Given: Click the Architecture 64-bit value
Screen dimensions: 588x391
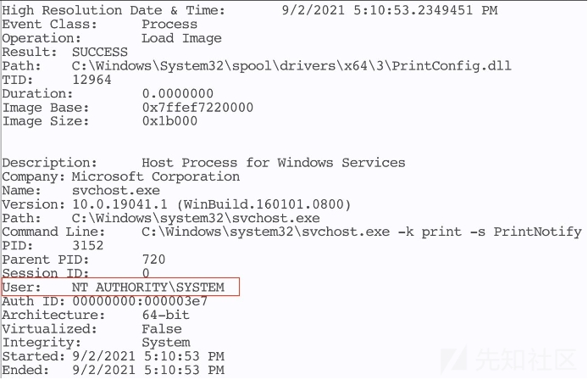Looking at the screenshot, I should click(x=165, y=315).
